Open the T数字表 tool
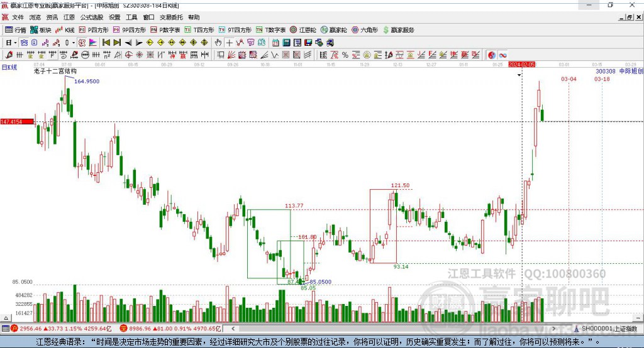The image size is (644, 348). coord(270,30)
